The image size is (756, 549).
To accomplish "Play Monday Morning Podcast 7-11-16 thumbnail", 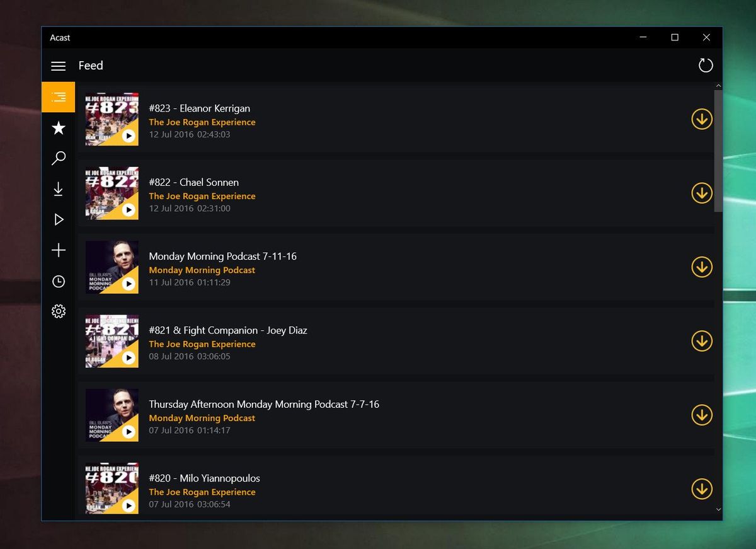I will pyautogui.click(x=129, y=284).
